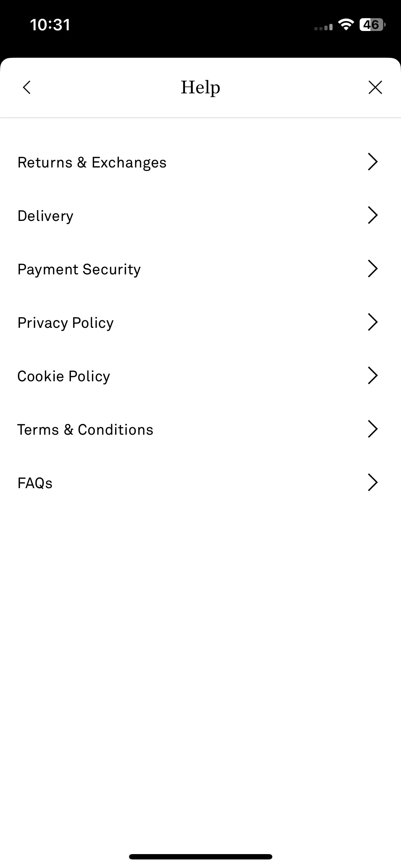
Task: Tap the chevron beside Delivery
Action: pyautogui.click(x=372, y=215)
